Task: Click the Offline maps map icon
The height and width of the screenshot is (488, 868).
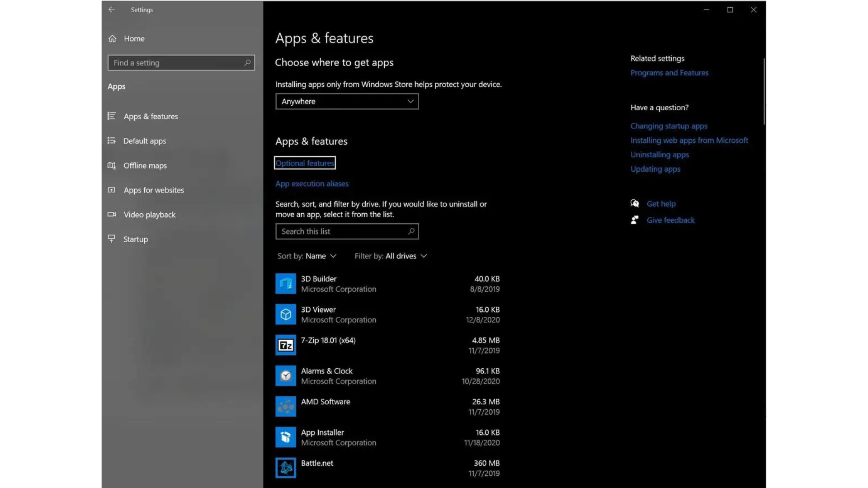Action: click(x=112, y=165)
